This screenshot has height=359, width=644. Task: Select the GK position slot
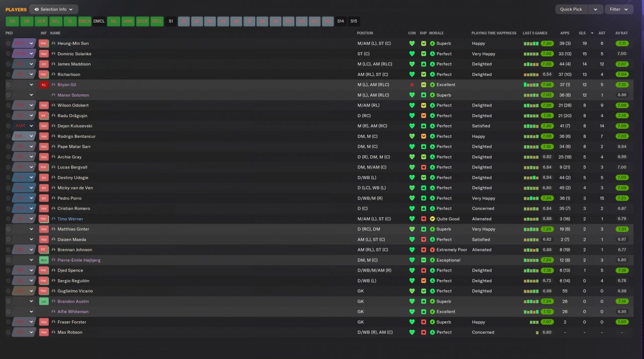point(12,21)
